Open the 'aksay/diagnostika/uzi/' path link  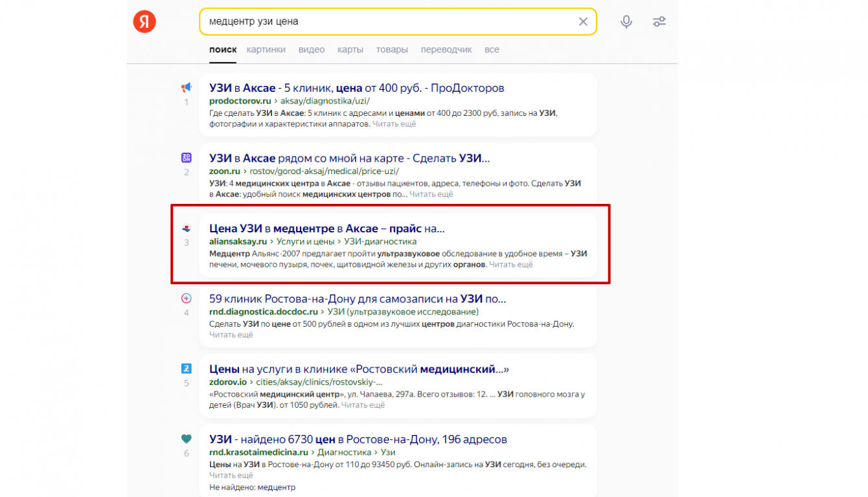(x=325, y=101)
